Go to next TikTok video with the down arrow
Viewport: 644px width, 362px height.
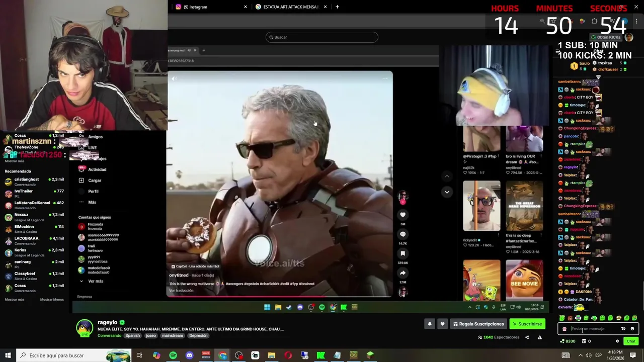[x=447, y=192]
